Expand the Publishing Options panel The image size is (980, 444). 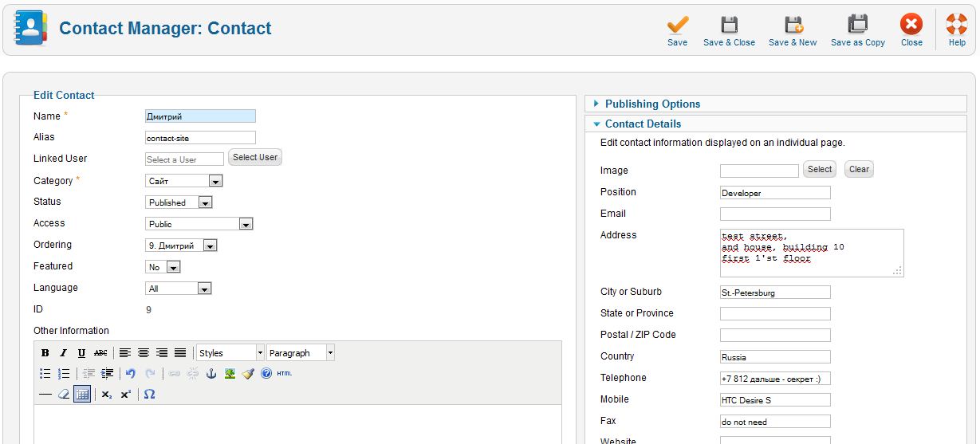coord(652,104)
